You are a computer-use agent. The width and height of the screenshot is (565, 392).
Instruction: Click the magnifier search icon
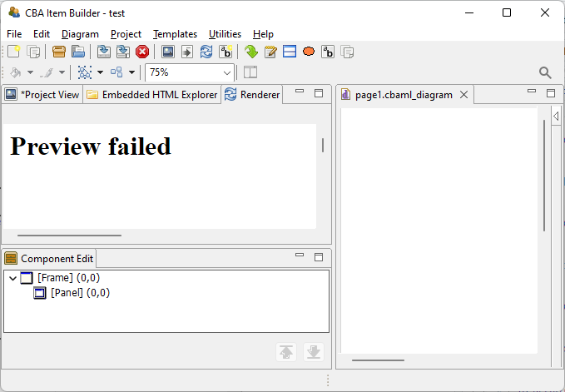(545, 72)
